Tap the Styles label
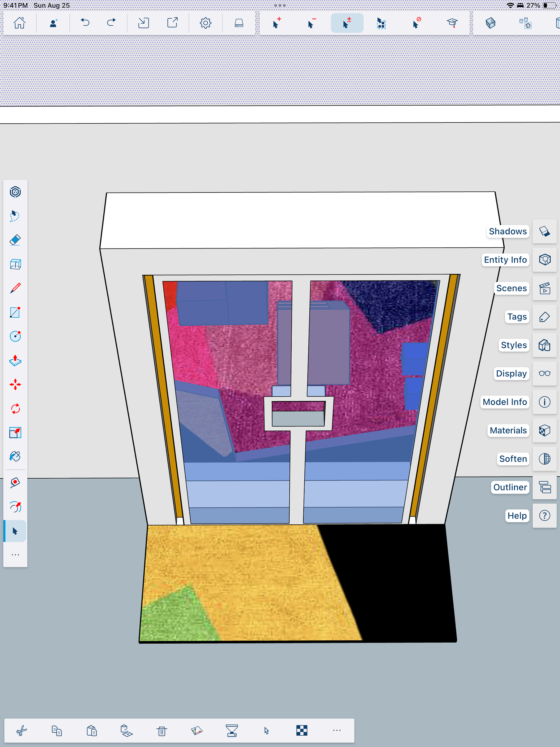 (514, 345)
